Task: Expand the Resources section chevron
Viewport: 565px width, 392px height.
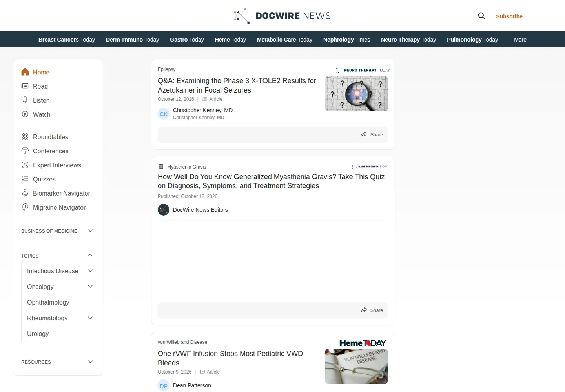Action: point(90,362)
